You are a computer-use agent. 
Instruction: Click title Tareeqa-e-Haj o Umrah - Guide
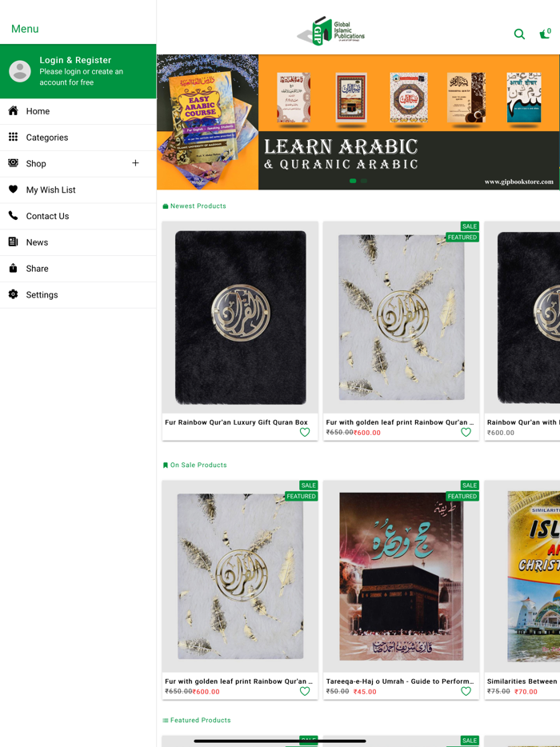(x=400, y=681)
